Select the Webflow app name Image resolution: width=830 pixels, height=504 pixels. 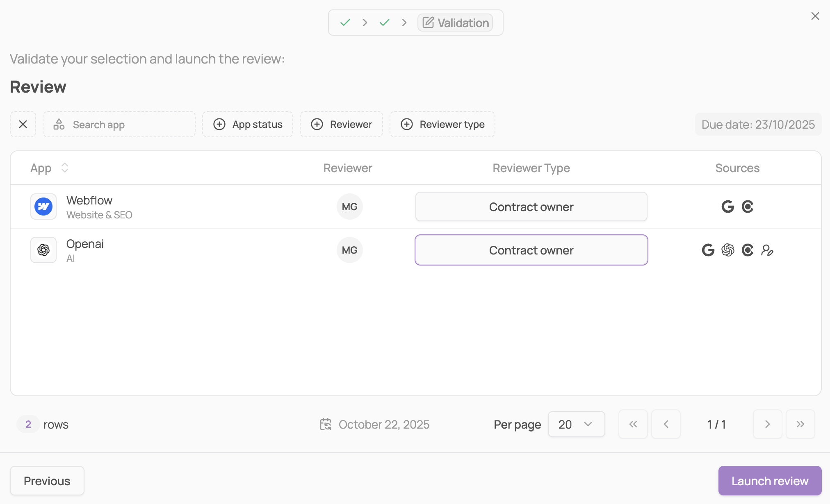coord(89,200)
